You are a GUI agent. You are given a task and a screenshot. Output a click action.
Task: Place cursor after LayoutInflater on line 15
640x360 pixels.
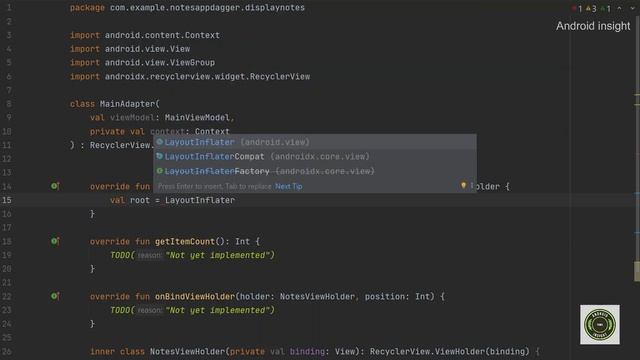click(235, 200)
